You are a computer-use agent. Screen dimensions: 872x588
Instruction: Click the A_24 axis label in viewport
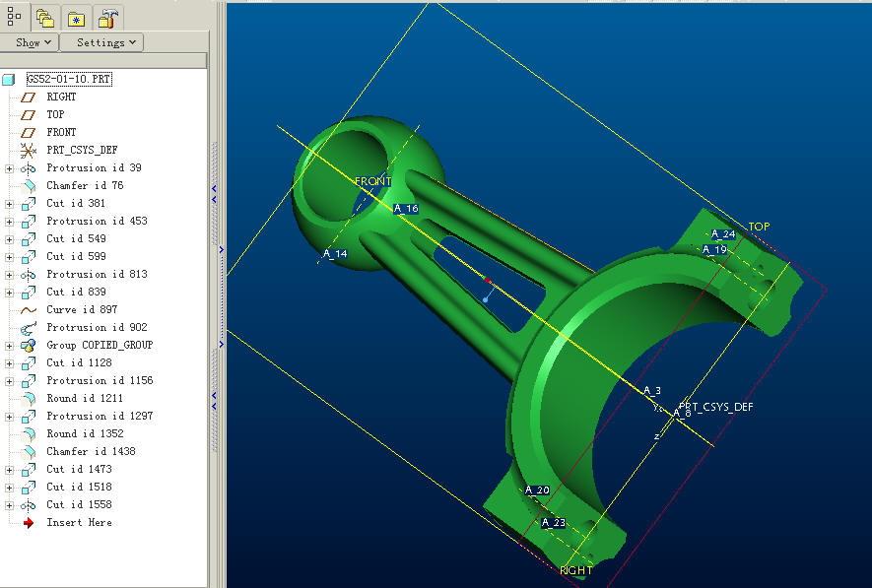click(723, 234)
